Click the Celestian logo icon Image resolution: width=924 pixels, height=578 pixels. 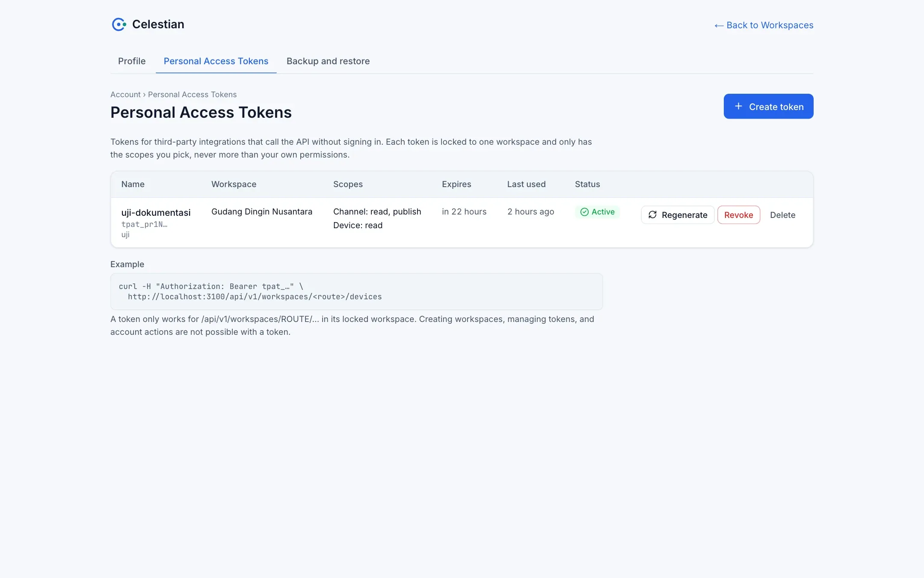point(119,24)
